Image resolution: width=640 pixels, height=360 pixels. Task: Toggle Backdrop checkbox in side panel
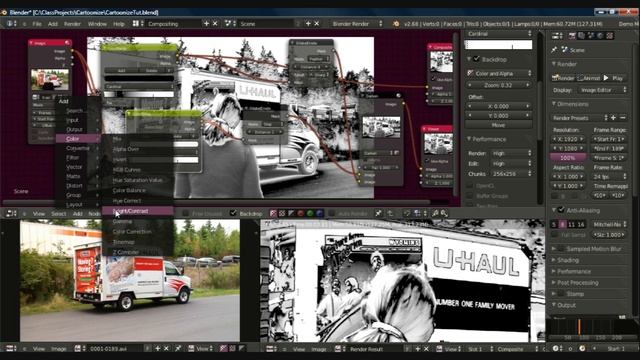pyautogui.click(x=476, y=59)
